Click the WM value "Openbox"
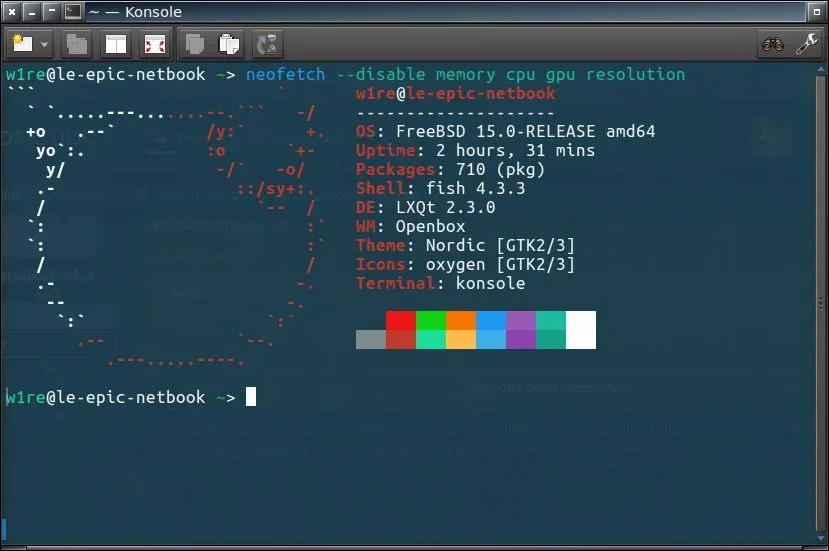The height and width of the screenshot is (551, 829). click(x=430, y=226)
